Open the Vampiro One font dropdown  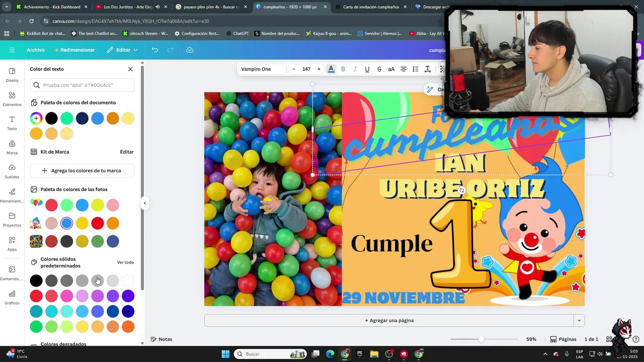[x=262, y=69]
